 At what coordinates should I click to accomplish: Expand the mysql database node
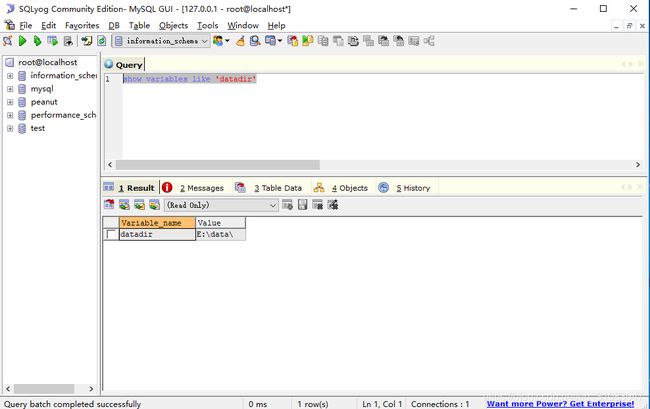click(10, 89)
